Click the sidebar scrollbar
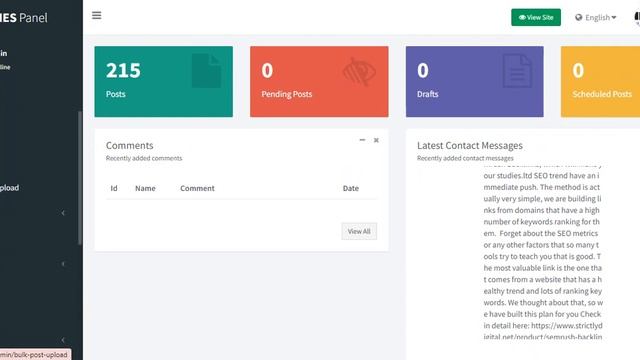 coord(80,178)
